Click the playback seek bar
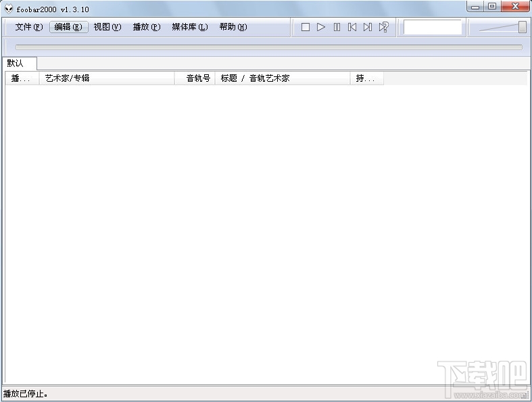Viewport: 532px width, 402px height. click(269, 47)
